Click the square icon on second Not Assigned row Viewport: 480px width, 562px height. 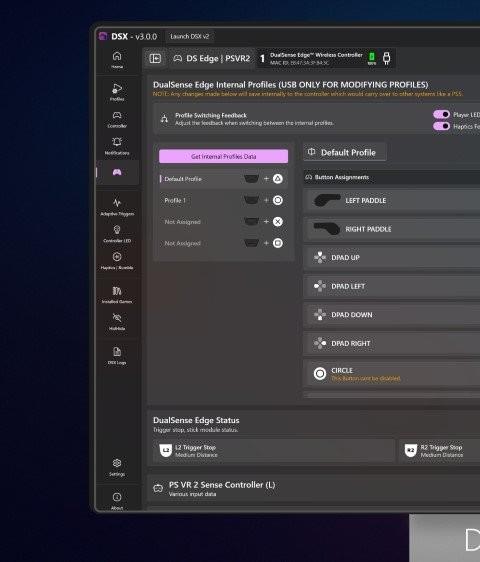278,243
